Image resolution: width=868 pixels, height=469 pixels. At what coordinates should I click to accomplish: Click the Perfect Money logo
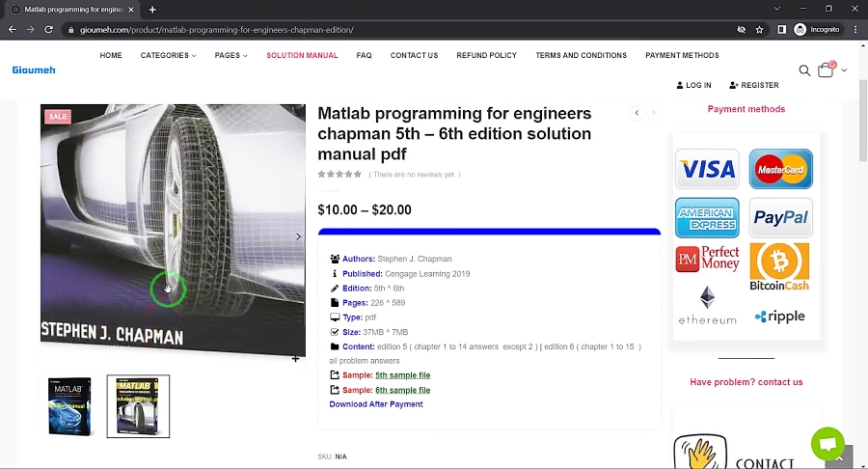707,260
